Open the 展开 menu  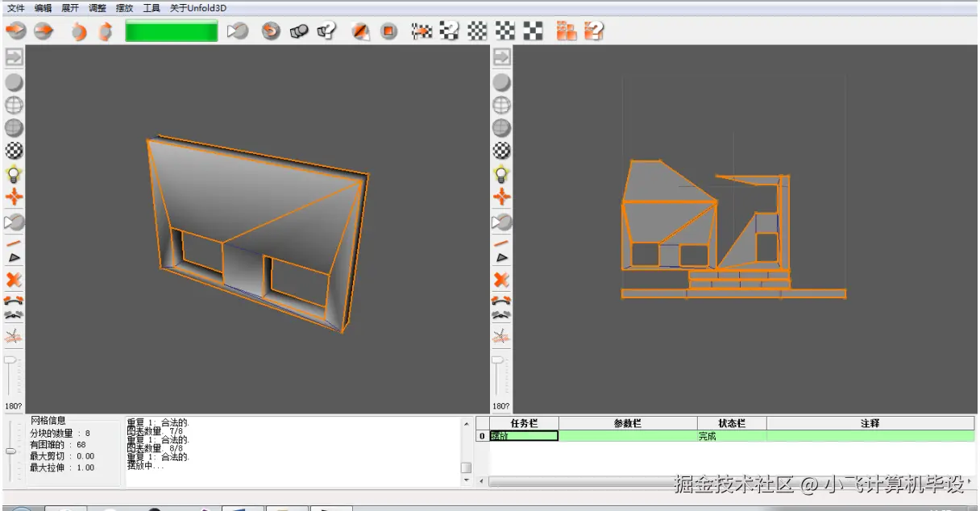(x=70, y=8)
